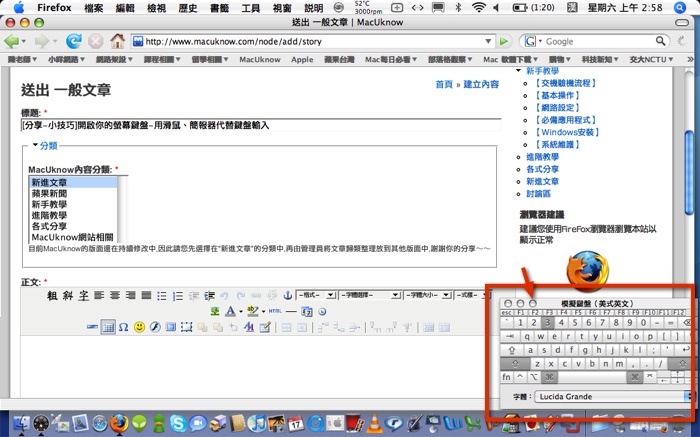This screenshot has height=437, width=700.
Task: Click the style properties pencil icon
Action: (265, 327)
